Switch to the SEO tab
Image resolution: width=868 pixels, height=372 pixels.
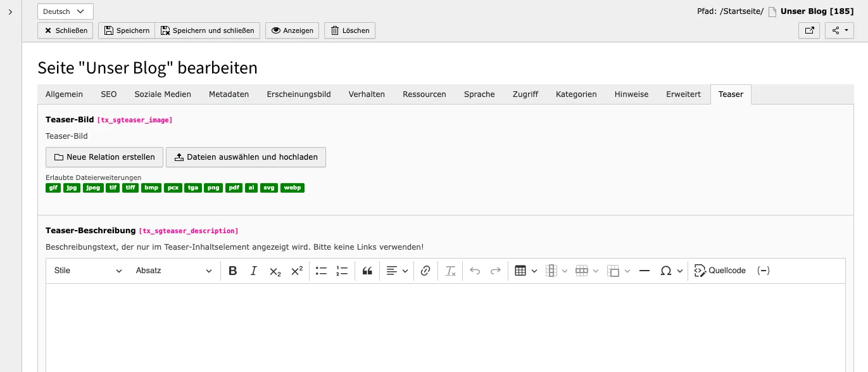(x=108, y=94)
